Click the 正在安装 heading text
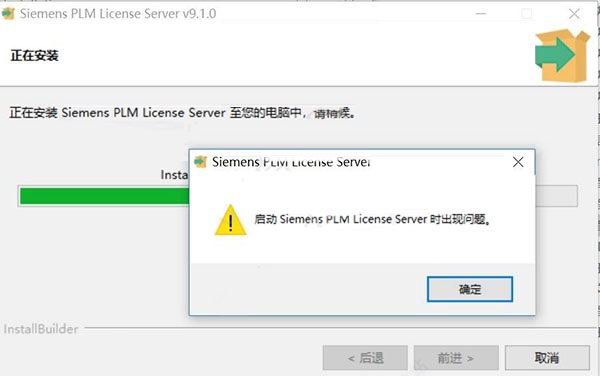 click(34, 56)
